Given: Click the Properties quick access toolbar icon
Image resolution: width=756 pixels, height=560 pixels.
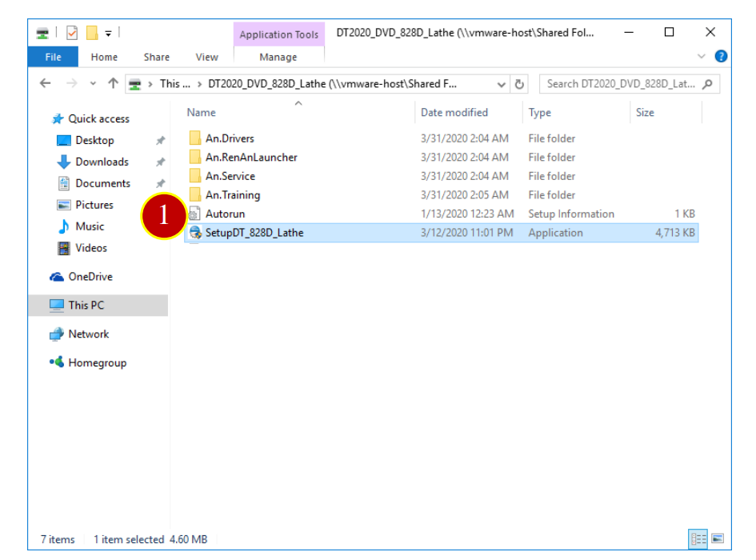Looking at the screenshot, I should 72,33.
